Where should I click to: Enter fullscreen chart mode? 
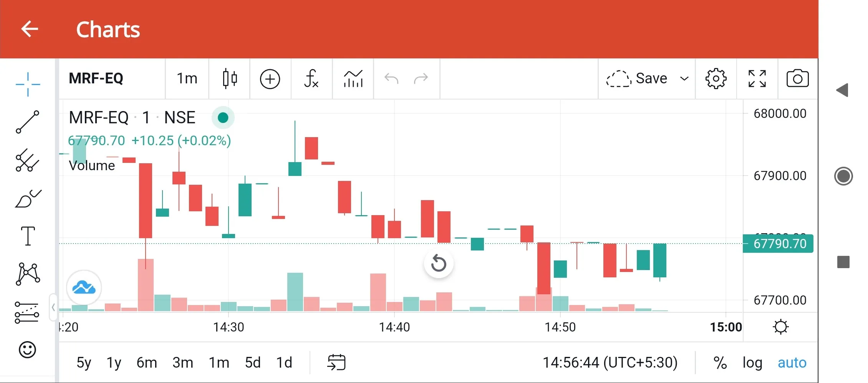point(757,79)
